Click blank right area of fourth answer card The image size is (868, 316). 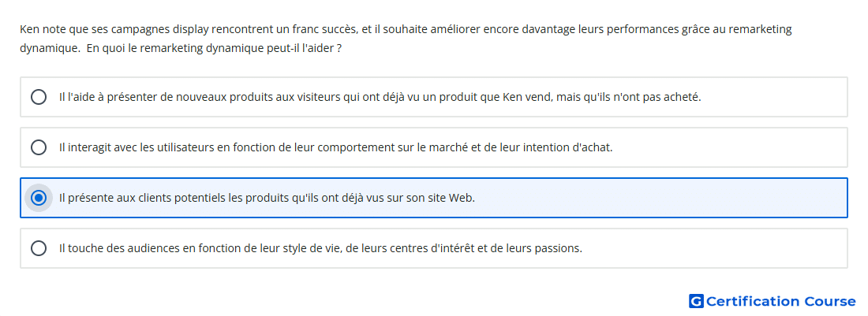[716, 248]
